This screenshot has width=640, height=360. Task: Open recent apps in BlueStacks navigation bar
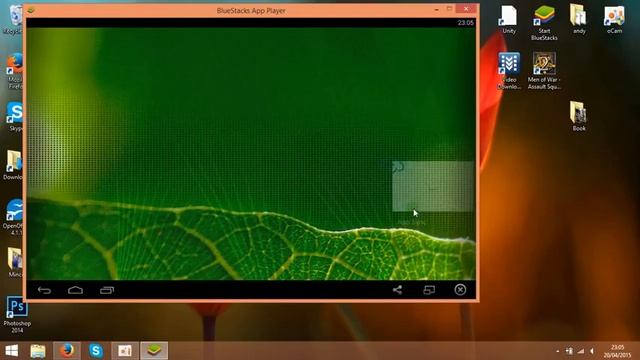[107, 290]
